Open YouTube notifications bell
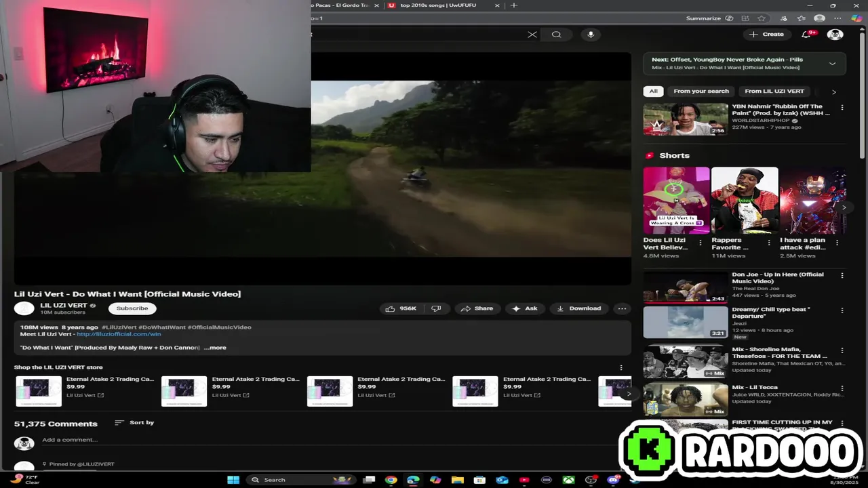868x488 pixels. [x=806, y=34]
